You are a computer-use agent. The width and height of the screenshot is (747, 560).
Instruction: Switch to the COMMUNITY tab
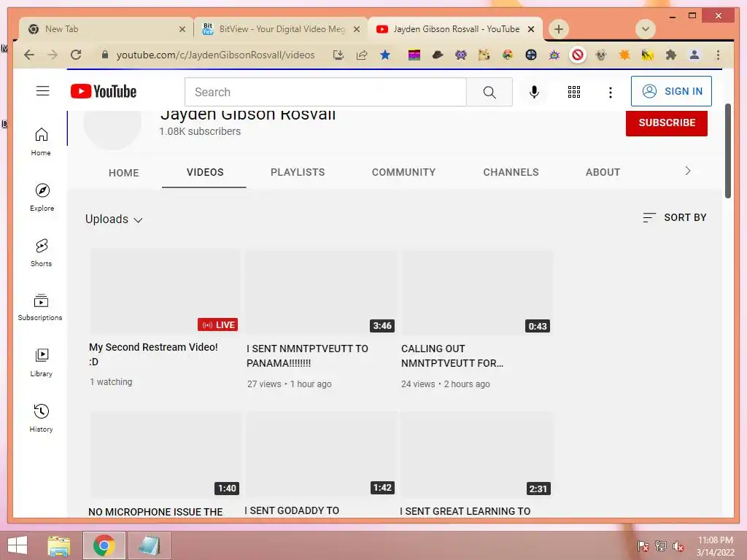point(403,172)
